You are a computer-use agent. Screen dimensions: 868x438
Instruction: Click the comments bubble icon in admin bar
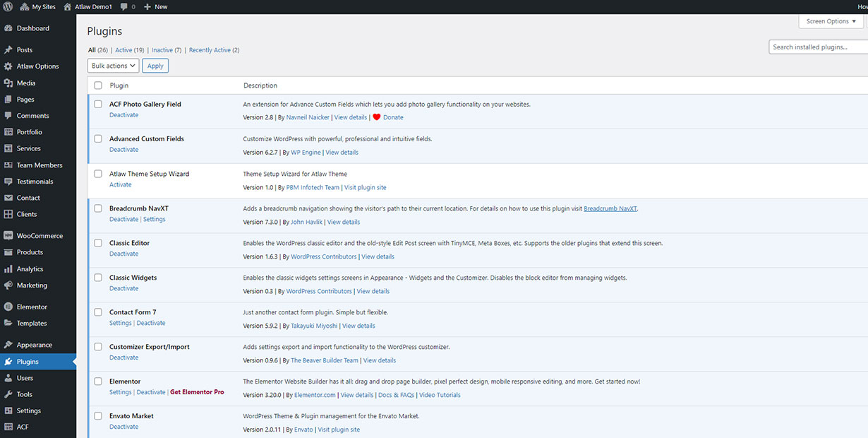[124, 6]
